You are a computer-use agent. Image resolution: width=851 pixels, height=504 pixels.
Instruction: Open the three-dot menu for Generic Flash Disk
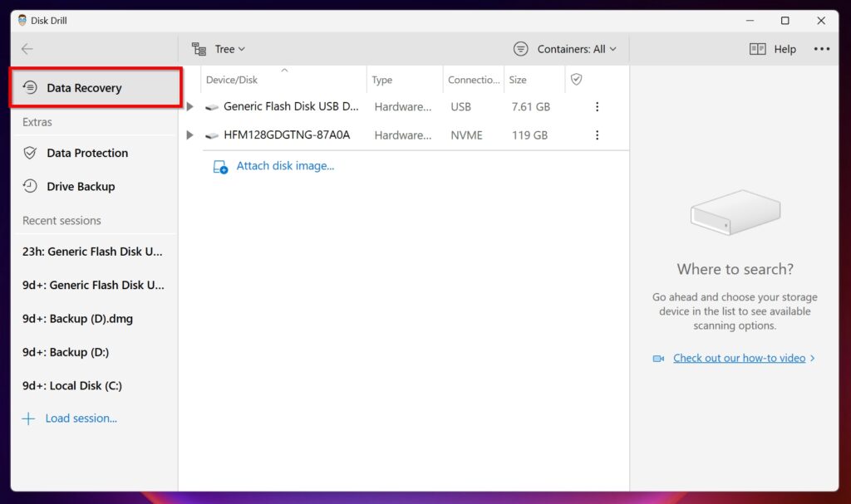tap(598, 106)
